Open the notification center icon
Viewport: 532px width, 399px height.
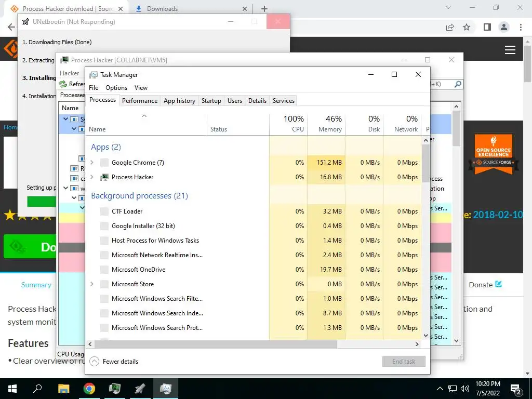coord(516,389)
